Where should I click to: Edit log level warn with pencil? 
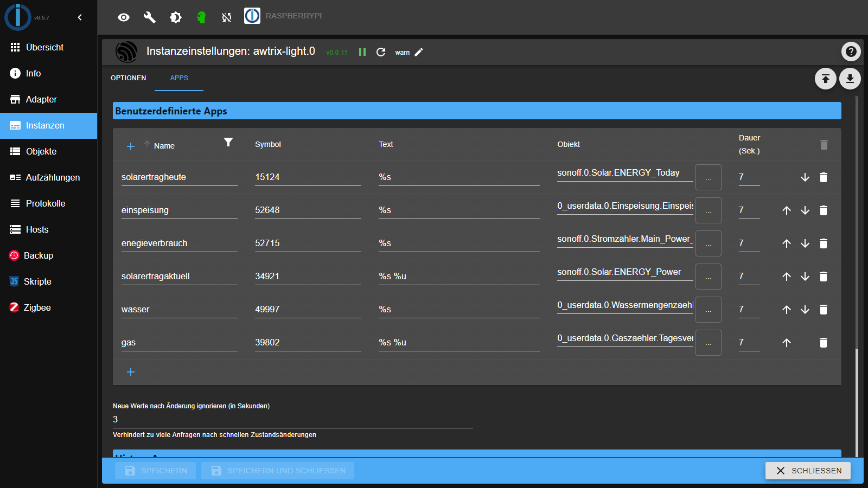pyautogui.click(x=419, y=52)
